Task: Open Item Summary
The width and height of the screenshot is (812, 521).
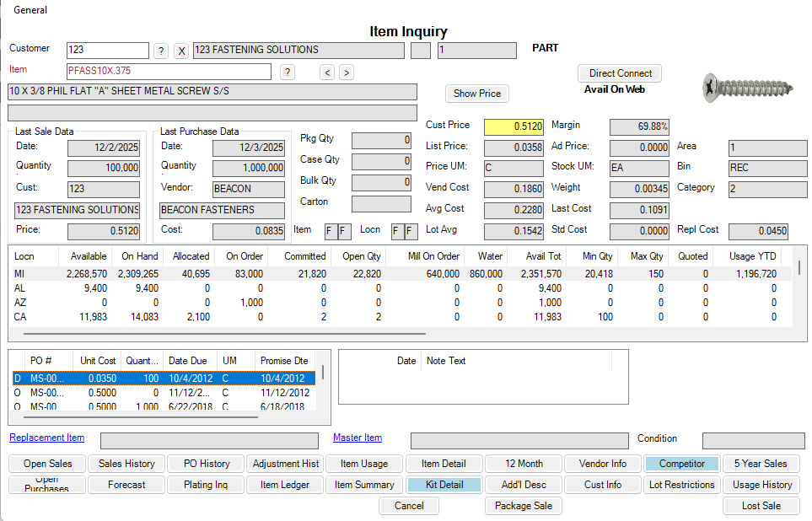Action: pos(364,485)
